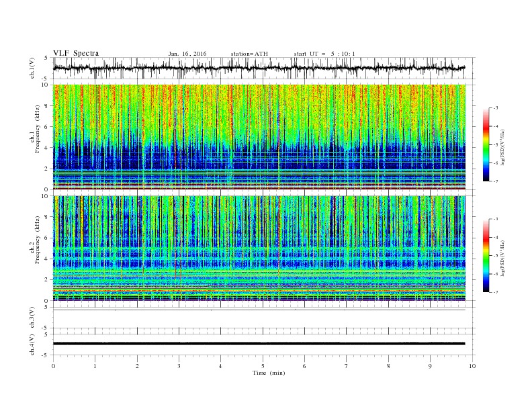The height and width of the screenshot is (411, 532).
Task: Click the "Time (min)" x-axis label
Action: (x=269, y=373)
